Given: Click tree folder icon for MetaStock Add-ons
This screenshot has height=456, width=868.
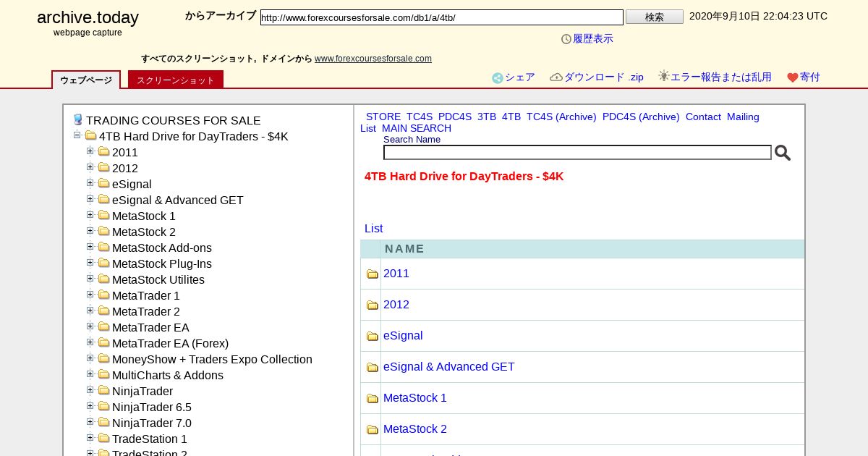Looking at the screenshot, I should [103, 248].
